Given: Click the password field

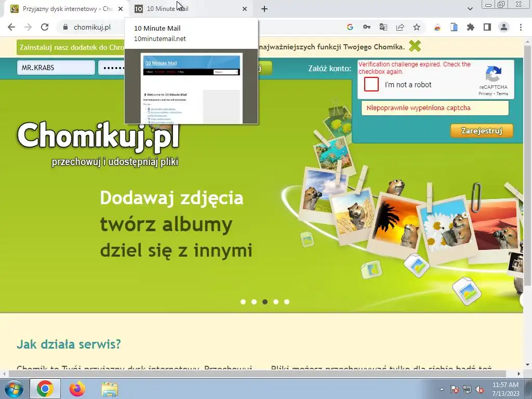Looking at the screenshot, I should click(112, 68).
